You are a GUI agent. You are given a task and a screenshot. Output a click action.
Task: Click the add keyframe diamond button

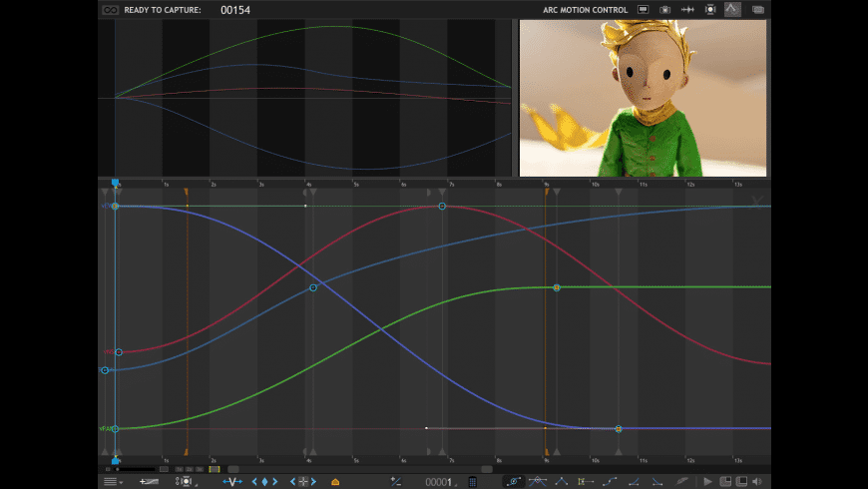pos(265,481)
